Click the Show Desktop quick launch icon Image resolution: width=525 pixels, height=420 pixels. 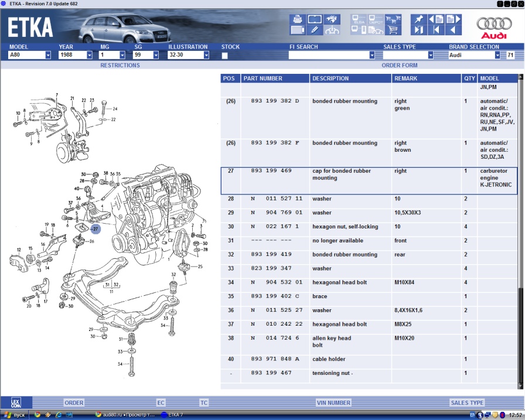pos(69,415)
